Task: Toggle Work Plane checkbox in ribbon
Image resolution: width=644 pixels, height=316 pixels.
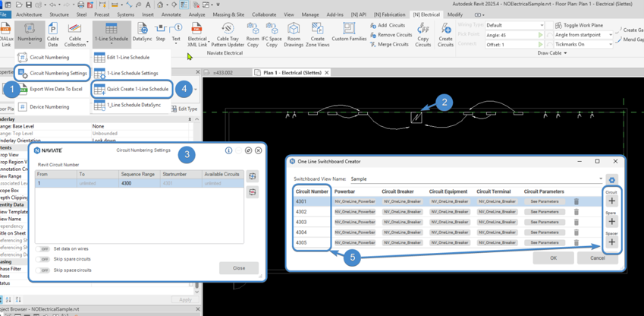Action: pyautogui.click(x=549, y=25)
